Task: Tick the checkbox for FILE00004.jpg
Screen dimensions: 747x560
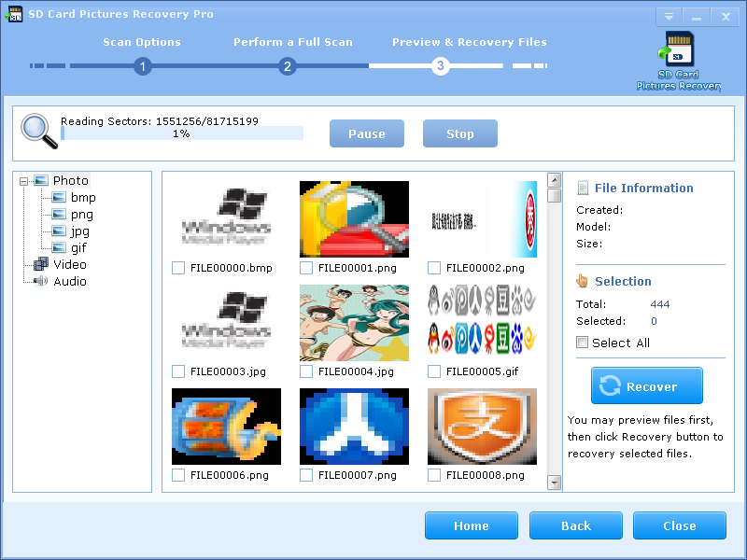Action: tap(306, 371)
